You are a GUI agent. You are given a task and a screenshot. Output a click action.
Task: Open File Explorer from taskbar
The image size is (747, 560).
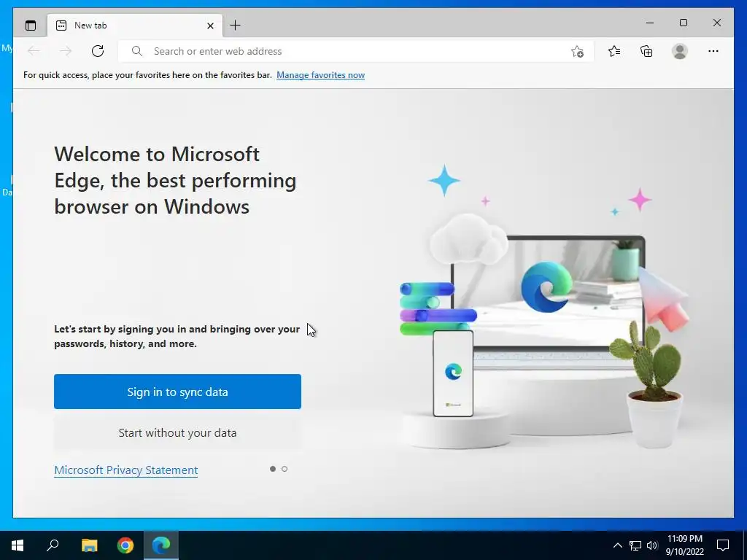tap(89, 545)
